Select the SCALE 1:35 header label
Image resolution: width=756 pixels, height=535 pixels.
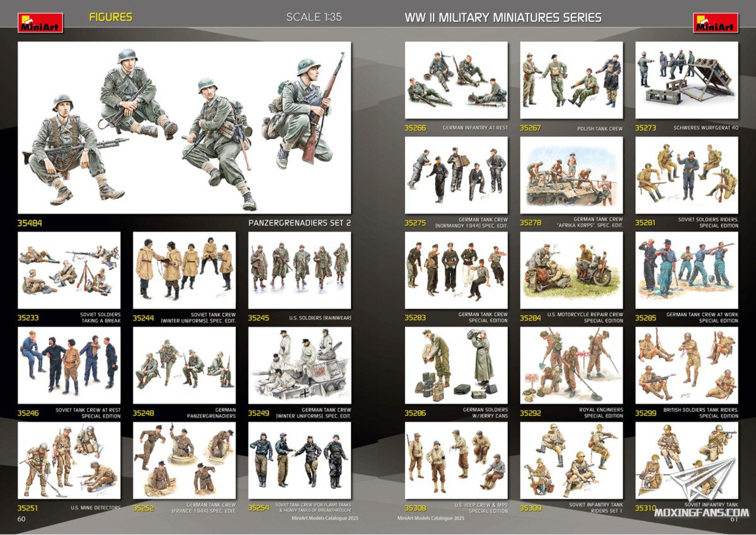314,17
